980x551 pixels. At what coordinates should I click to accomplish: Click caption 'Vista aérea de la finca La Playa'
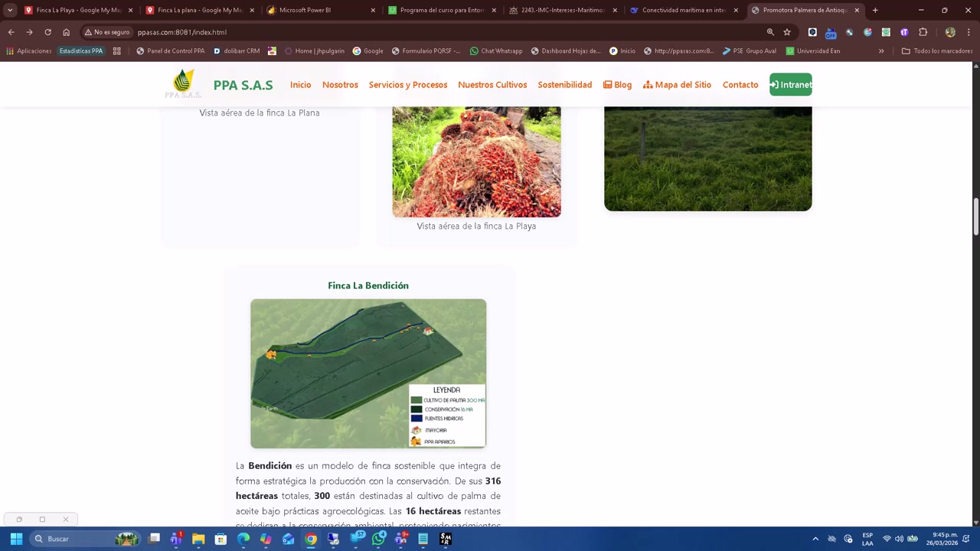tap(476, 227)
